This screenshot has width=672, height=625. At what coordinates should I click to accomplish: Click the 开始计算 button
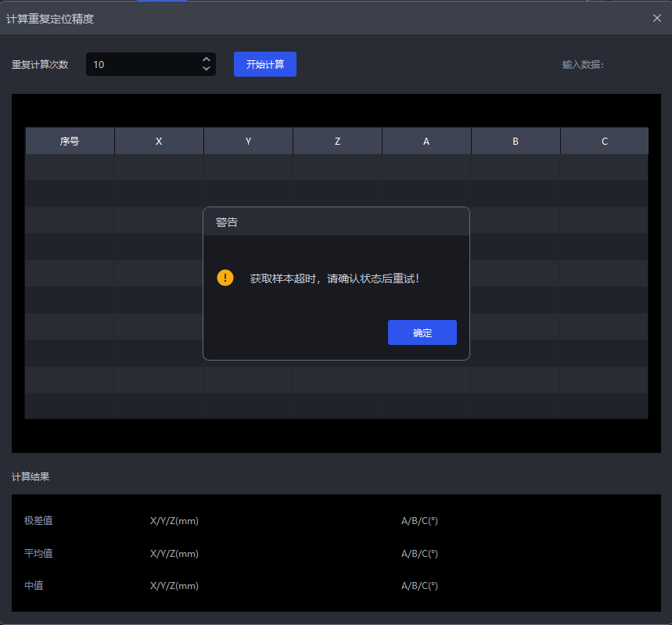(x=264, y=64)
